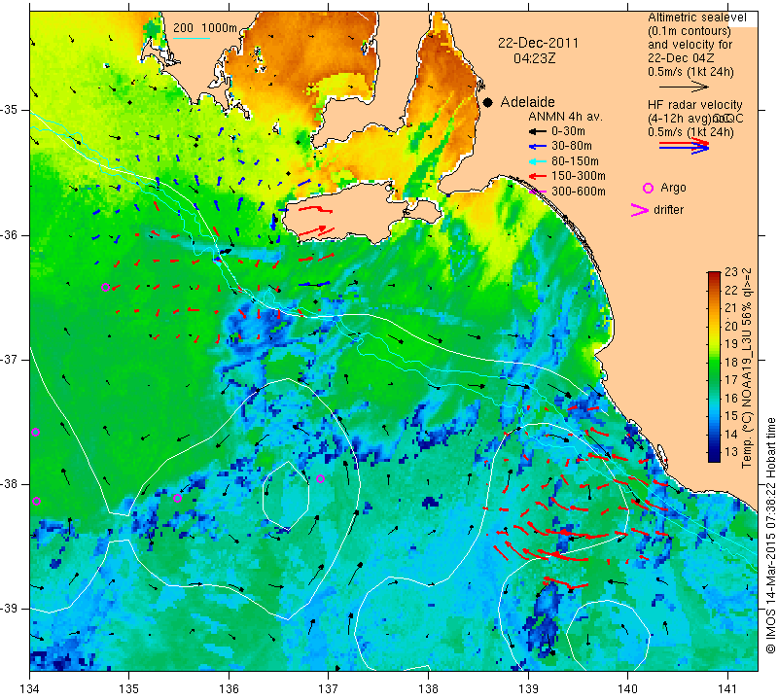Click the longitude axis label "137"
The width and height of the screenshot is (778, 700).
click(329, 688)
